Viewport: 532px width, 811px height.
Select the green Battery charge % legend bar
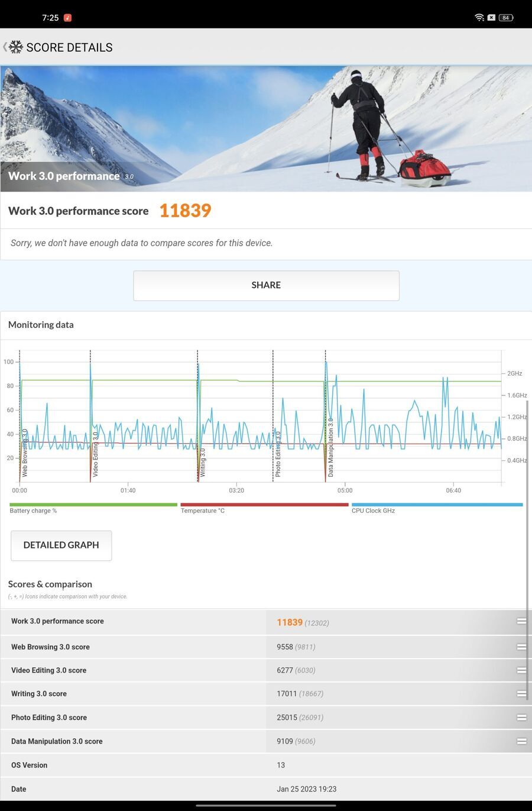[x=93, y=505]
